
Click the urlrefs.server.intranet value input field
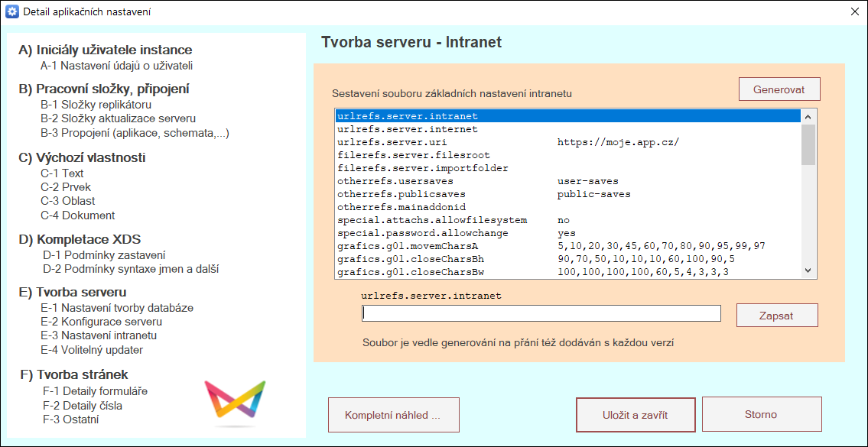[541, 313]
